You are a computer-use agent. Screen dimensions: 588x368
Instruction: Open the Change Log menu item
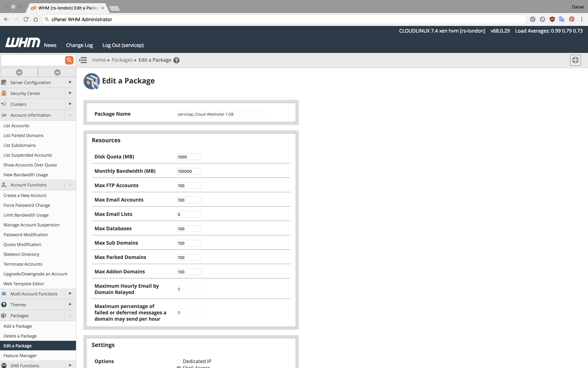(x=79, y=45)
